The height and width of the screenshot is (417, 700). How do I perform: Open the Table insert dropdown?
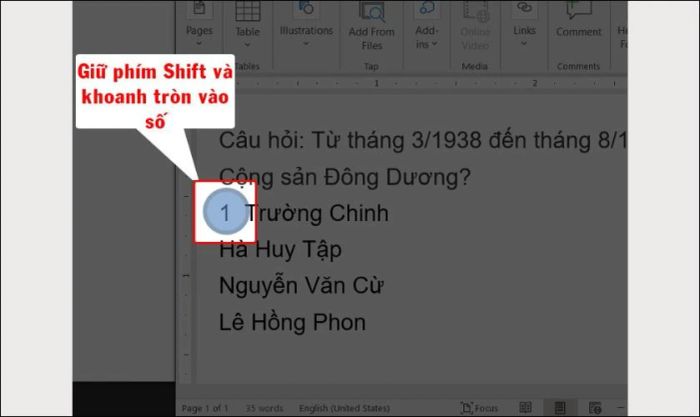point(247,25)
